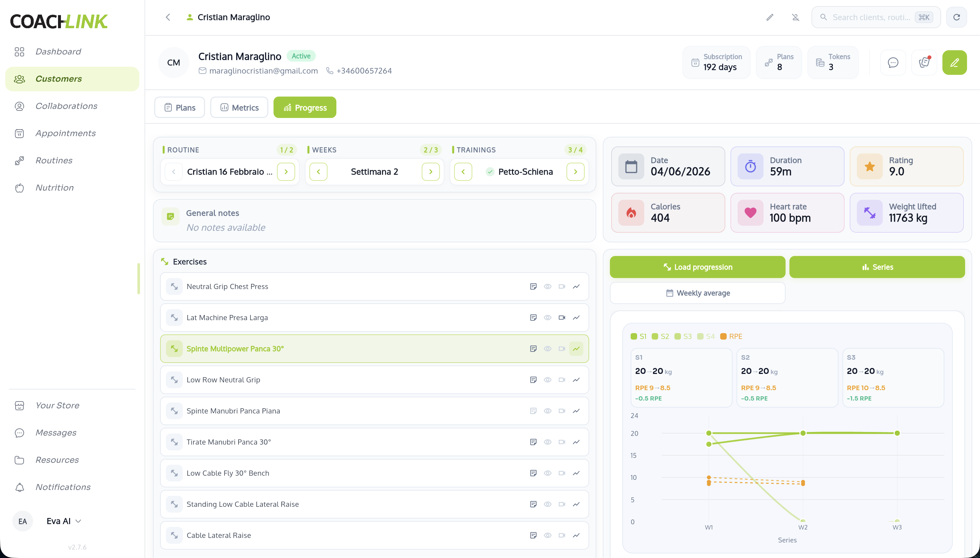Viewport: 980px width, 558px height.
Task: Click the Load progression button
Action: 697,267
